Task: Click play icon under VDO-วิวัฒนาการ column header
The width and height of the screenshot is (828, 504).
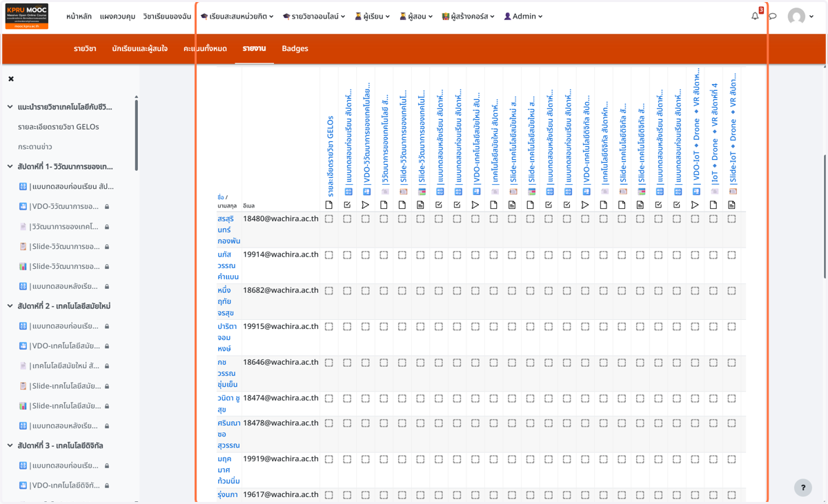Action: point(366,205)
